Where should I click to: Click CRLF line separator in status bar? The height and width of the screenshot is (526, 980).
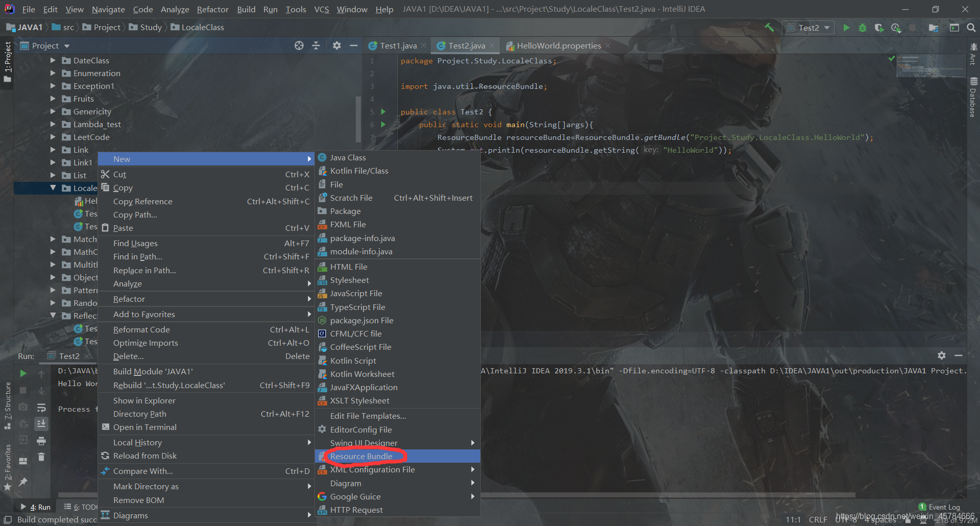coord(818,519)
